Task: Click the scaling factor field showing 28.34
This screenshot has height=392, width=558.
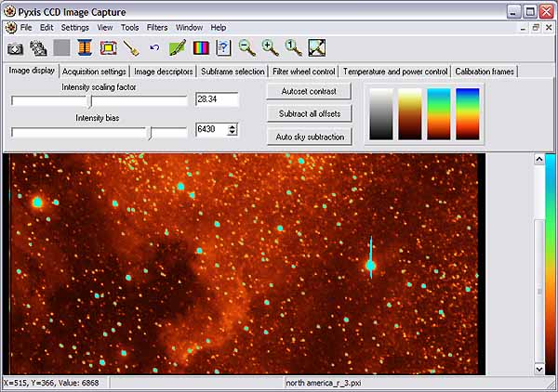Action: 217,99
